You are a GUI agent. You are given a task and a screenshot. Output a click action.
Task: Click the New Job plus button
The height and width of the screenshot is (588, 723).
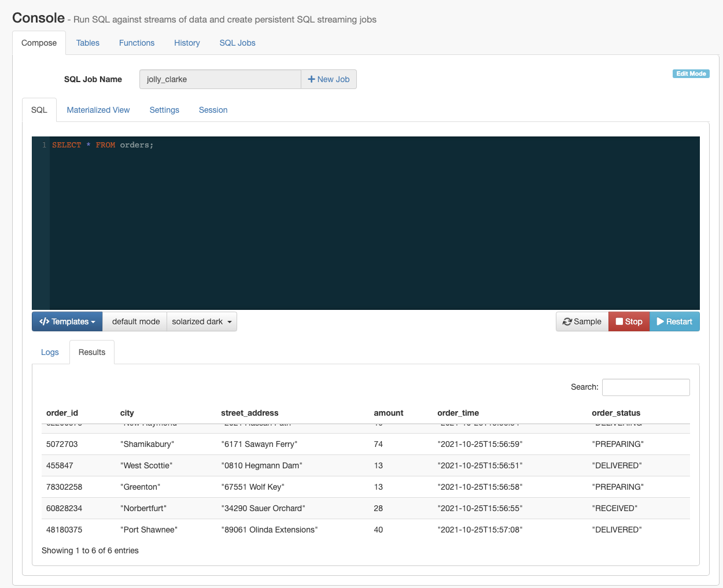(x=329, y=79)
